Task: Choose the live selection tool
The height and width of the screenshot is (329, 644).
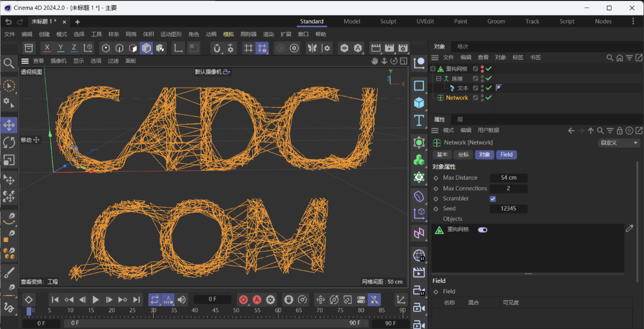Action: click(x=9, y=85)
